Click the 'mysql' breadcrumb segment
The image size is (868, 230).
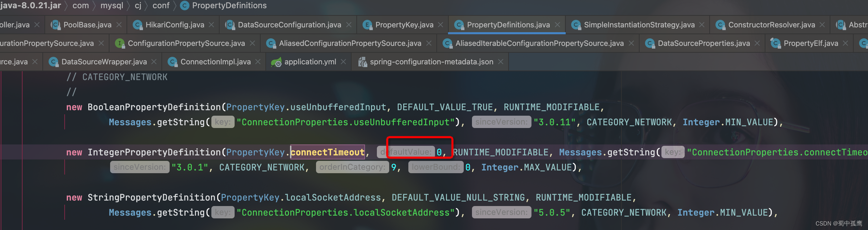click(x=112, y=5)
